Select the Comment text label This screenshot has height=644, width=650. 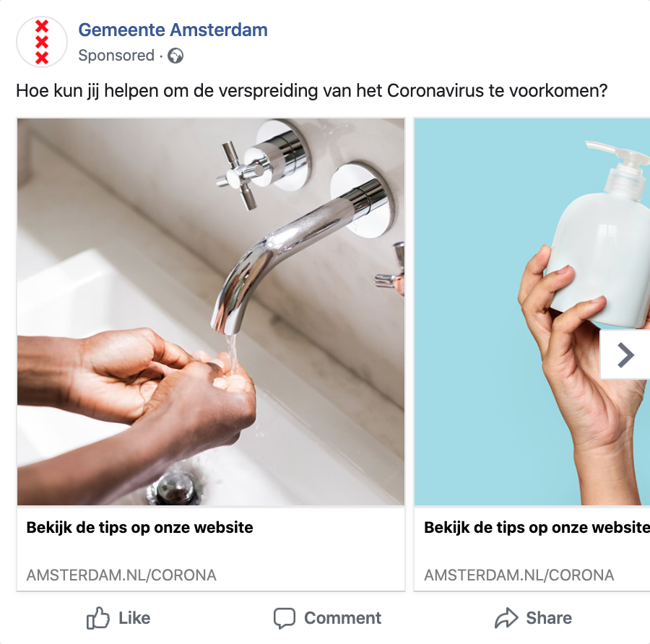pos(342,618)
